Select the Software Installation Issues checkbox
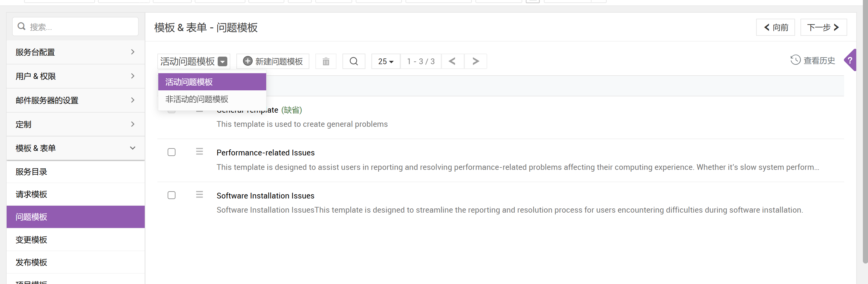 tap(172, 195)
